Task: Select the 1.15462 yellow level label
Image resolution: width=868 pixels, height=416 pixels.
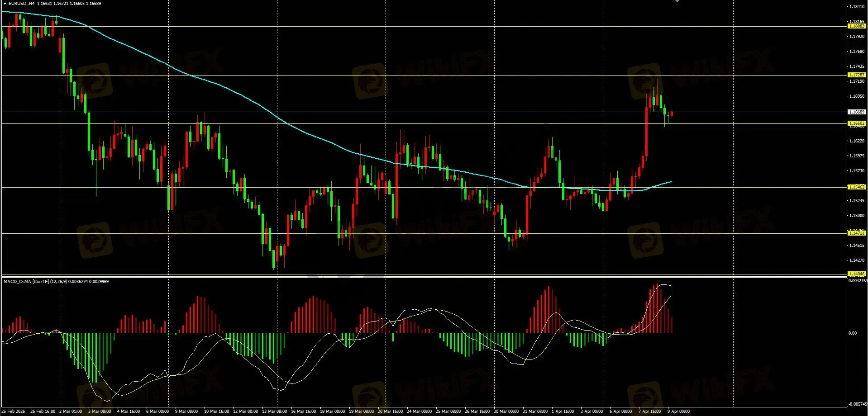Action: [x=857, y=187]
